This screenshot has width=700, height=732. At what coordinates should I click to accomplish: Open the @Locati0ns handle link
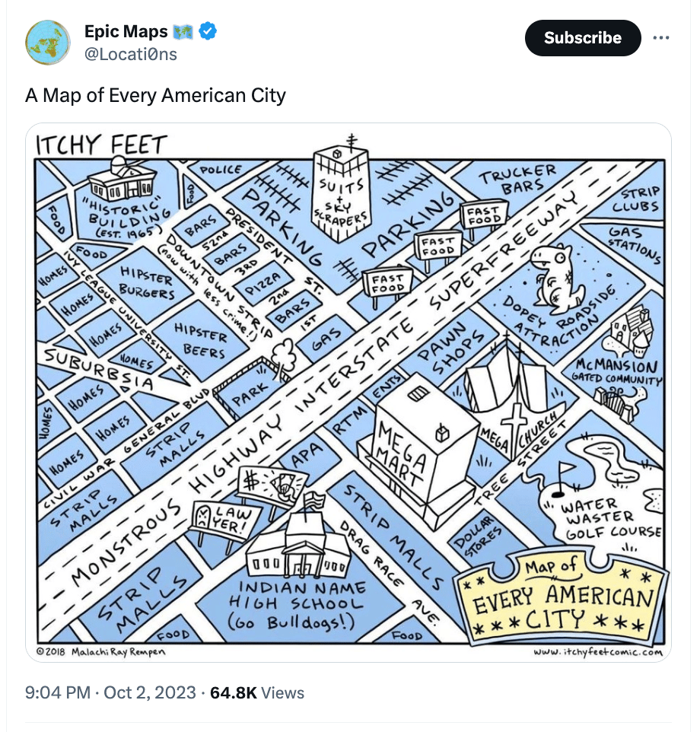(131, 54)
